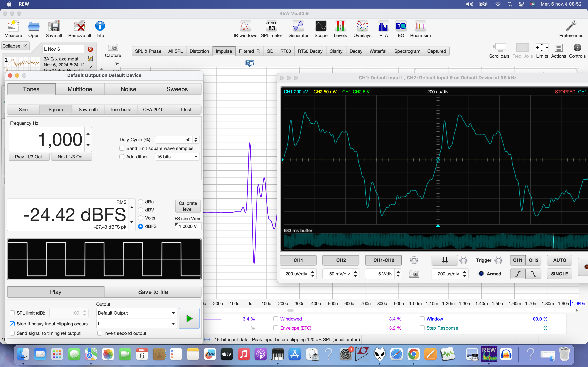Select the dBV units radio button
This screenshot has height=367, width=588.
pos(141,210)
